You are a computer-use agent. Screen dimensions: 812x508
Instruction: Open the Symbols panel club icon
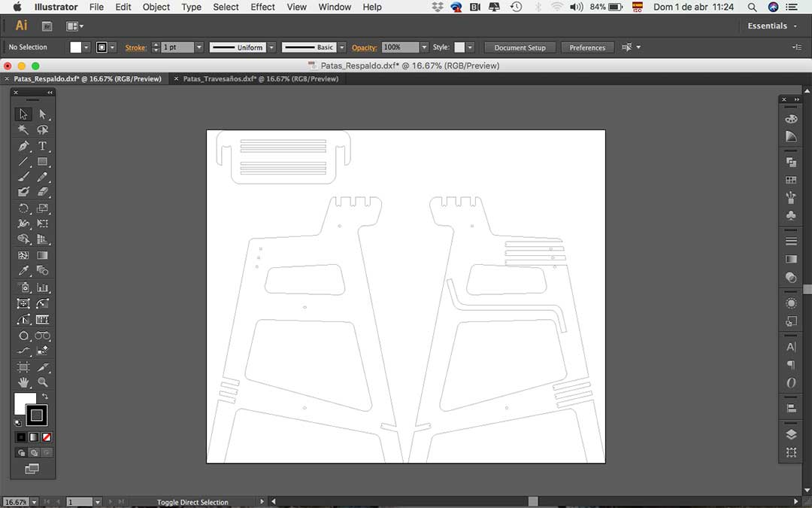click(791, 215)
